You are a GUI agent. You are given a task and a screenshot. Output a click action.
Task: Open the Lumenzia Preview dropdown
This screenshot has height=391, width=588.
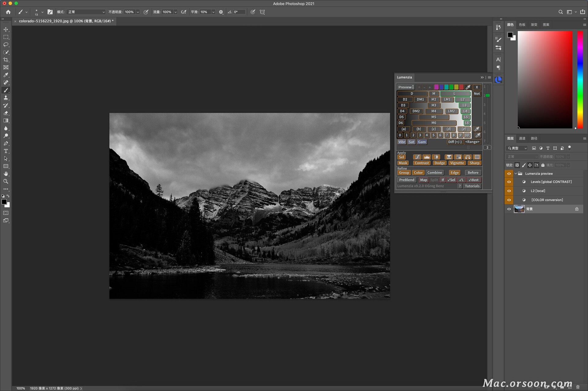point(406,87)
